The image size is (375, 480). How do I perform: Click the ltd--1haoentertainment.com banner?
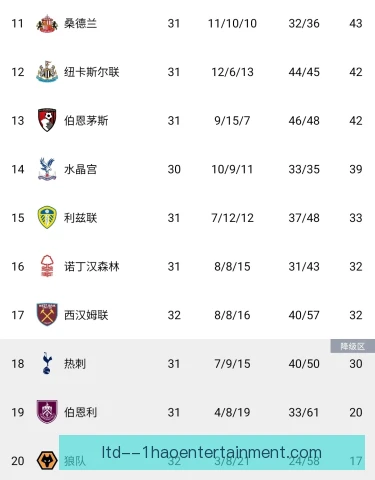[x=212, y=452]
